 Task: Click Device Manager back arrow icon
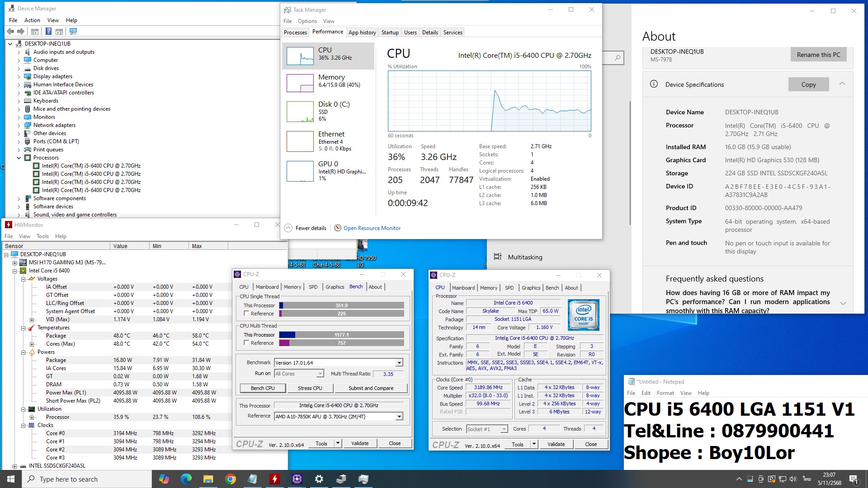point(10,31)
